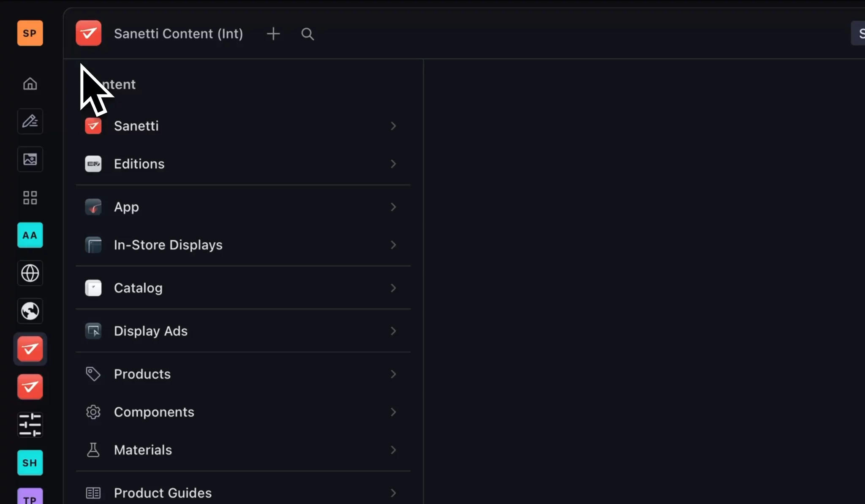The width and height of the screenshot is (865, 504).
Task: Open the App menu item
Action: (126, 207)
